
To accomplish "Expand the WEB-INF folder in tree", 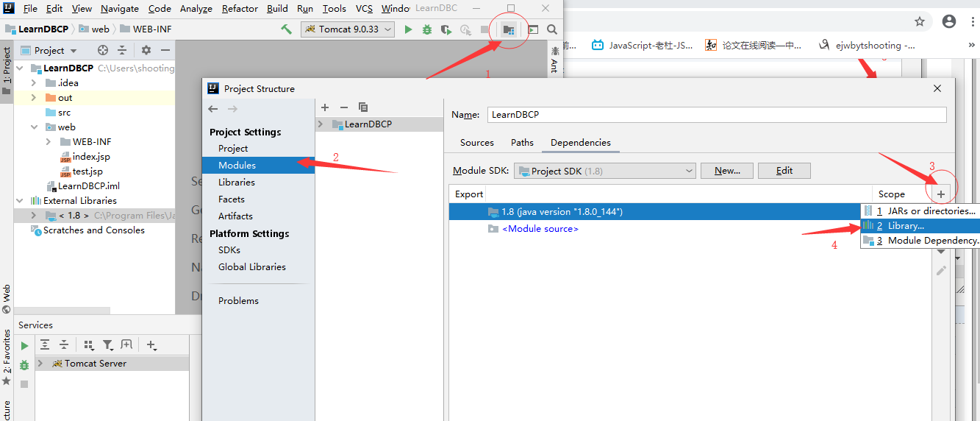I will coord(49,142).
